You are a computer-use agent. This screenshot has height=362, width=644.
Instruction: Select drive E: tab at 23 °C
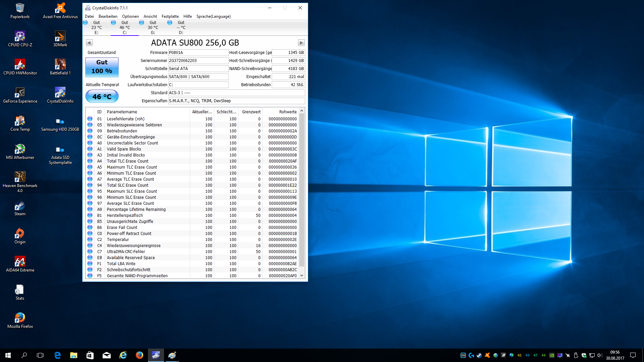point(96,27)
